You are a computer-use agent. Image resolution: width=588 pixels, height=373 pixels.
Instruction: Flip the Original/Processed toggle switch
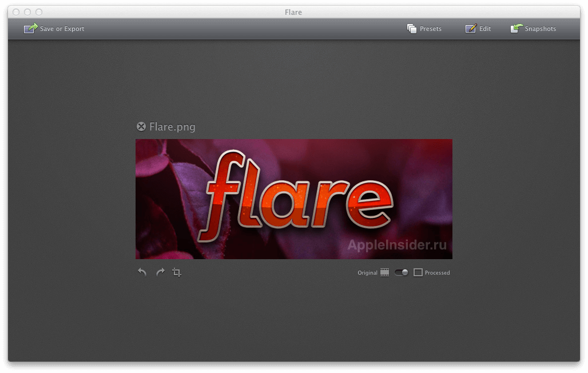click(x=401, y=272)
